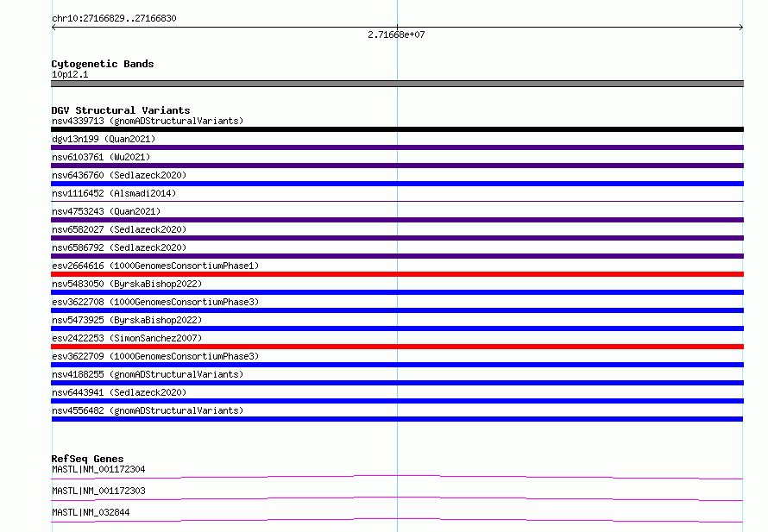Click the magenta line for MASTL|NM_001172304
The width and height of the screenshot is (768, 532).
[x=397, y=477]
